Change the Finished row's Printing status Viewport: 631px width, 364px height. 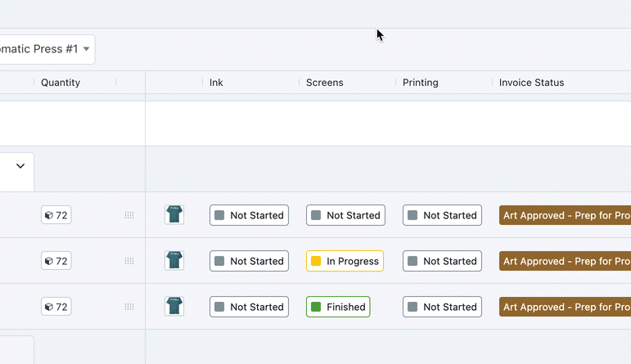click(x=442, y=307)
